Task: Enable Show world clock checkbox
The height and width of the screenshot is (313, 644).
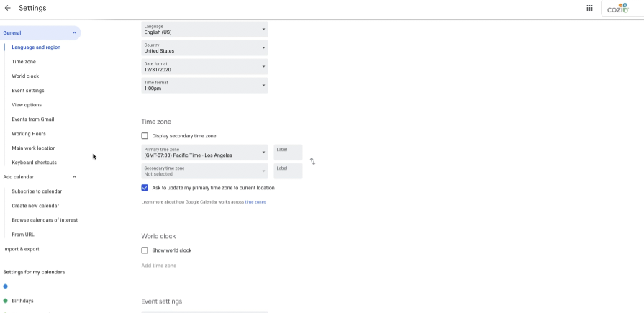Action: [x=145, y=250]
